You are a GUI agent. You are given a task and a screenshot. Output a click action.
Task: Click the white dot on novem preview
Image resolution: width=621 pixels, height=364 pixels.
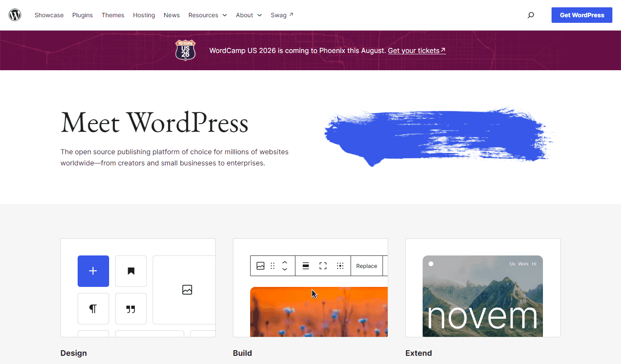(431, 264)
